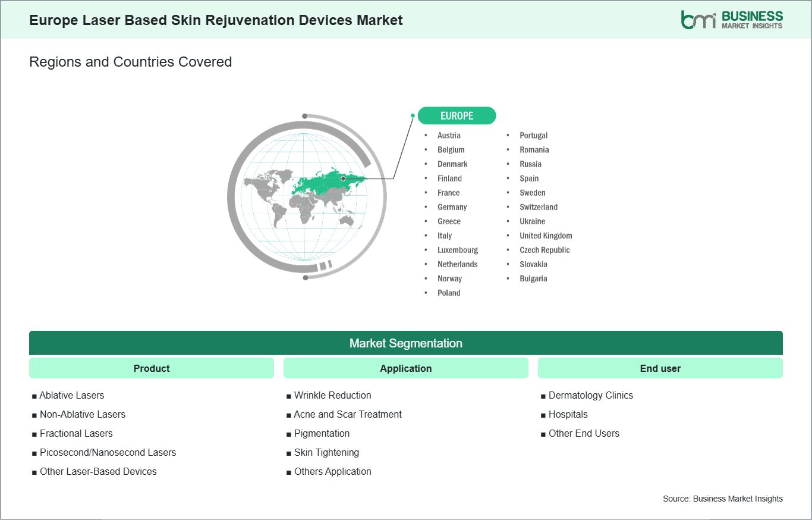Click Switzerland in the country list
Viewport: 812px width, 520px height.
coord(539,207)
